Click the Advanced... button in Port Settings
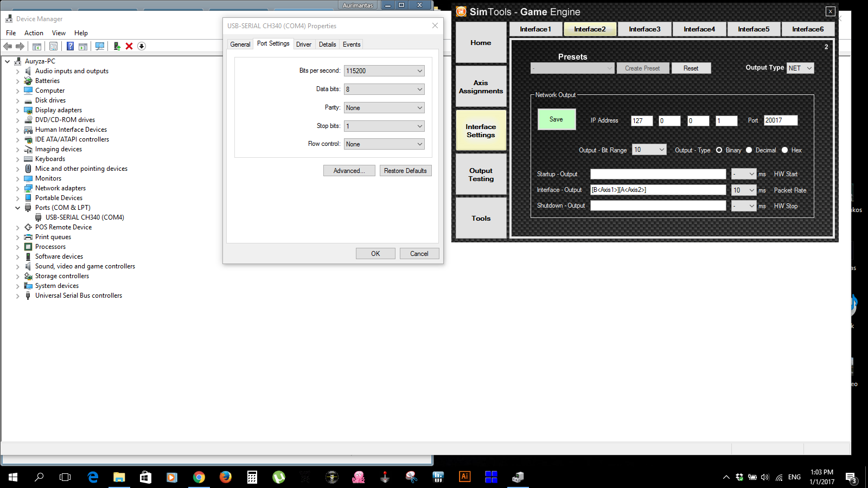The width and height of the screenshot is (868, 488). [349, 171]
